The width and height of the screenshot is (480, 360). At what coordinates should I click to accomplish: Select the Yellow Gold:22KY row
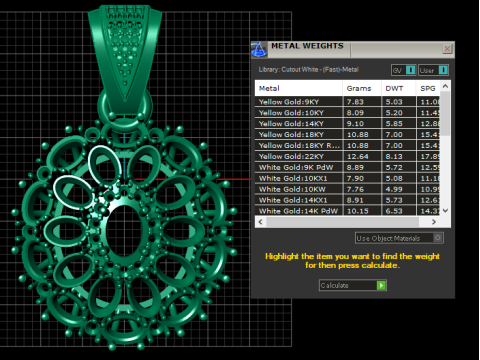347,157
